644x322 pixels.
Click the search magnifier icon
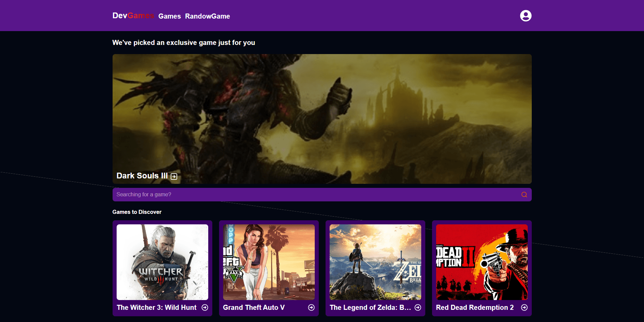(524, 195)
